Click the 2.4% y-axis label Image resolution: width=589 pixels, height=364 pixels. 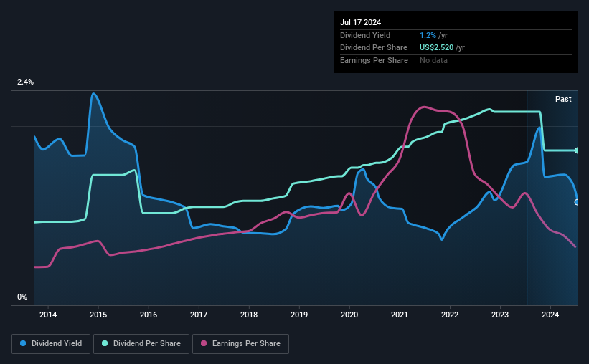point(25,82)
